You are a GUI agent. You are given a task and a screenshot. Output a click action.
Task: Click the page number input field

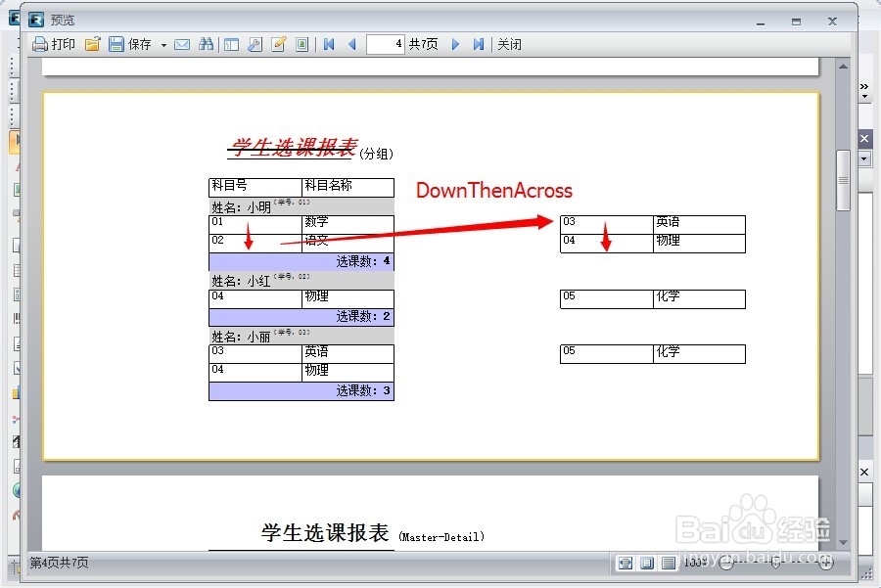pos(385,44)
